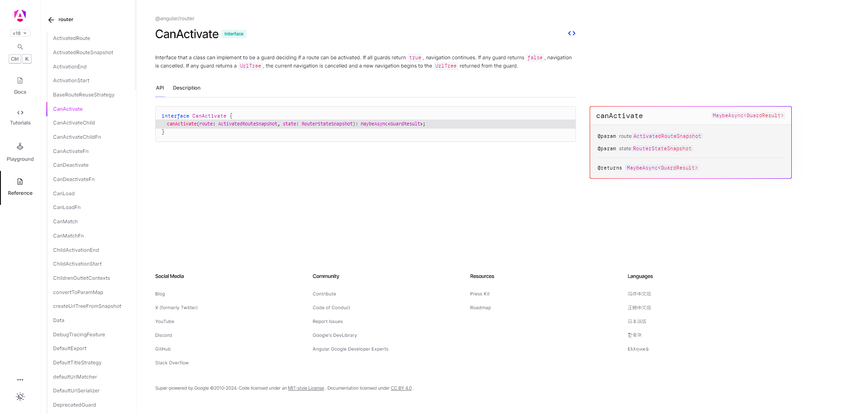Open the search magnifier icon
The image size is (868, 414).
(20, 47)
